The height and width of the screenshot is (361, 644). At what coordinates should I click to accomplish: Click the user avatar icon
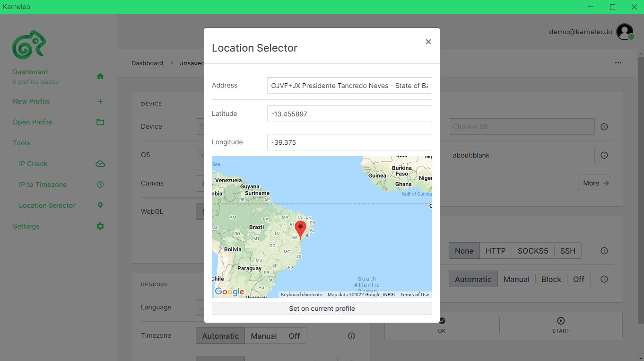tap(625, 32)
